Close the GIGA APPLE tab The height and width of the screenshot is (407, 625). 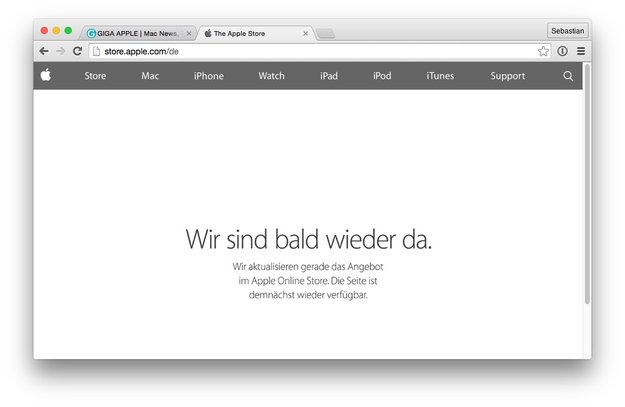189,33
